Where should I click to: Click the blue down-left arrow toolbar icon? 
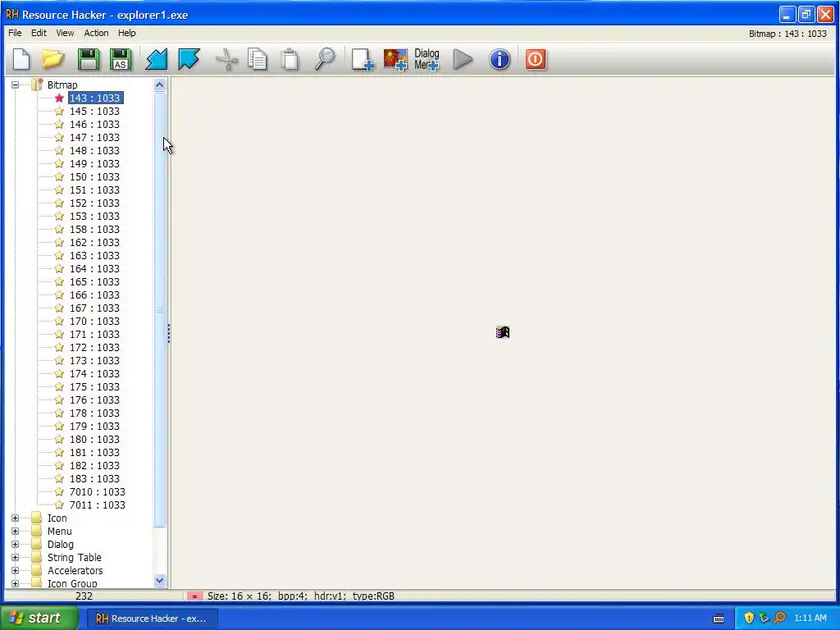(x=157, y=59)
